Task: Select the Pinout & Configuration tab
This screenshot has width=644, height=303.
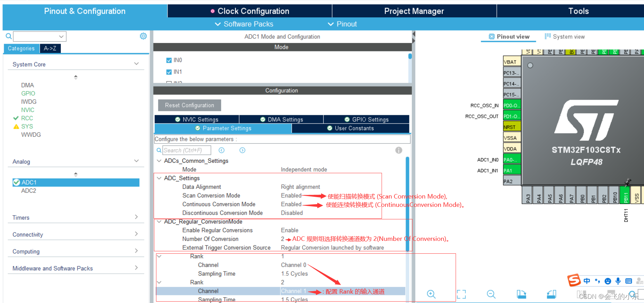Action: 85,11
